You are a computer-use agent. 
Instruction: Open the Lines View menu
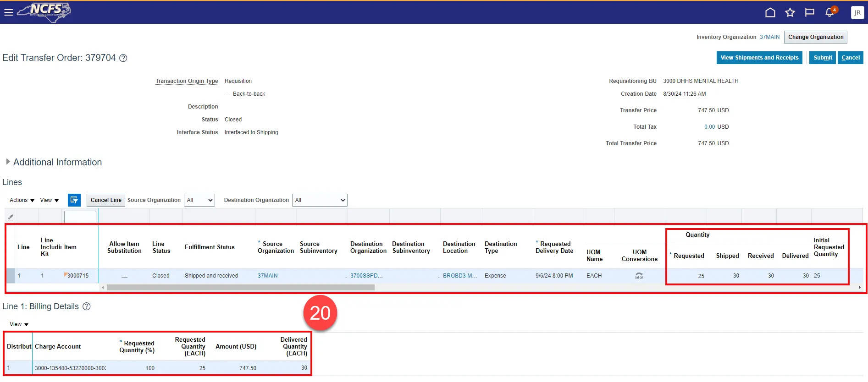[x=50, y=200]
